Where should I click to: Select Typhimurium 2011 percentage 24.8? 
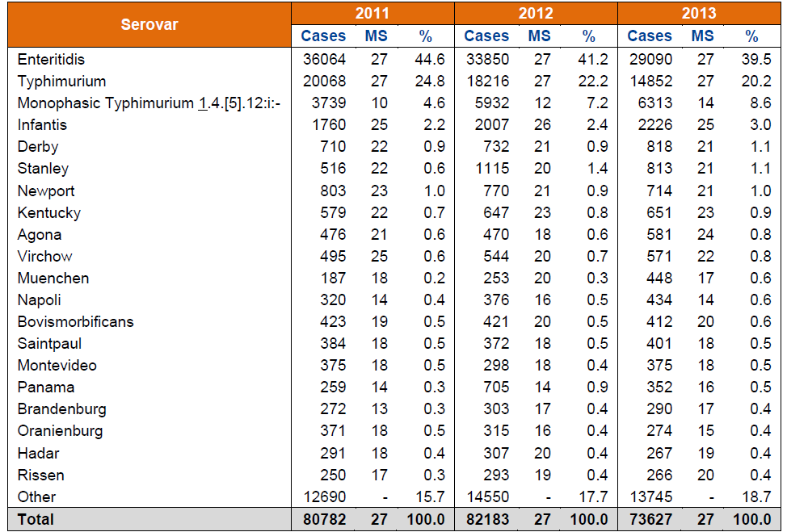430,82
